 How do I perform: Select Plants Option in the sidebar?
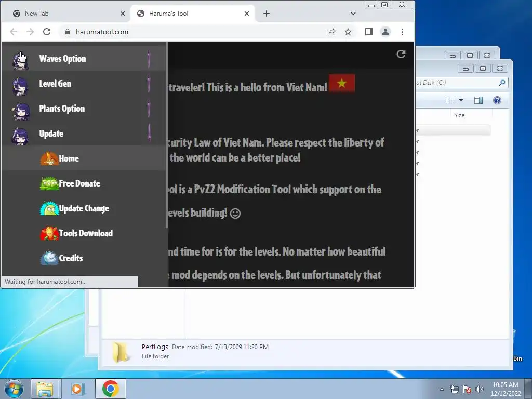tap(84, 109)
